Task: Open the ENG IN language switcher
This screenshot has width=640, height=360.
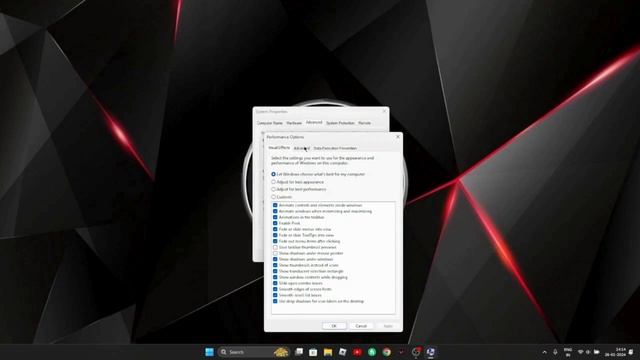Action: (x=568, y=352)
